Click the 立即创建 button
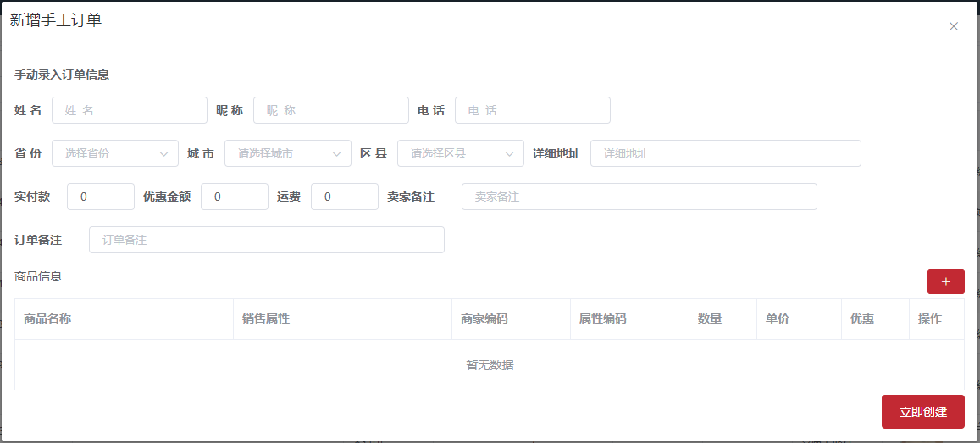Screen dimensions: 980x443 [x=922, y=412]
